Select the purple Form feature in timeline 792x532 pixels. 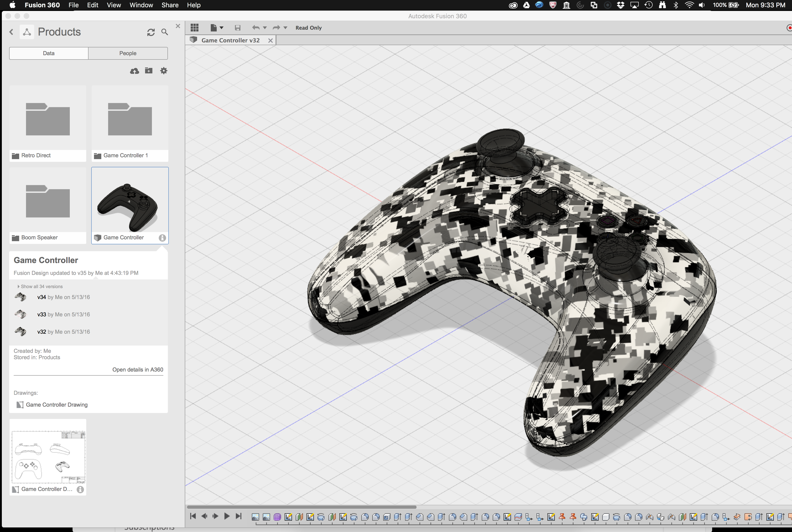pos(277,517)
